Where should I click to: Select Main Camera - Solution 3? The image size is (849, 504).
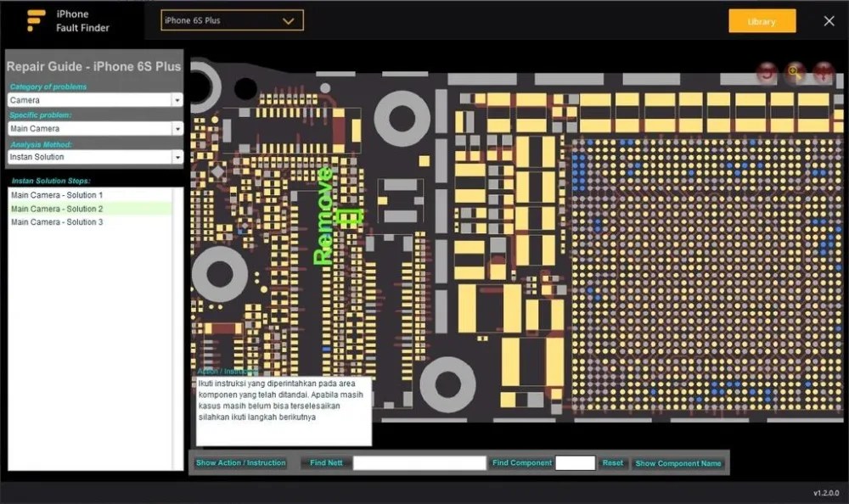coord(91,222)
